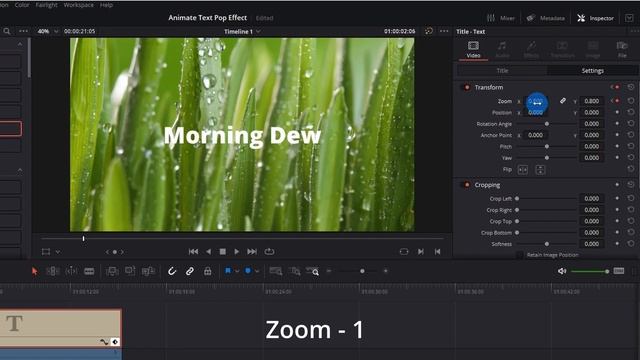The width and height of the screenshot is (640, 360).
Task: Click the Zoom link chain icon
Action: 562,101
